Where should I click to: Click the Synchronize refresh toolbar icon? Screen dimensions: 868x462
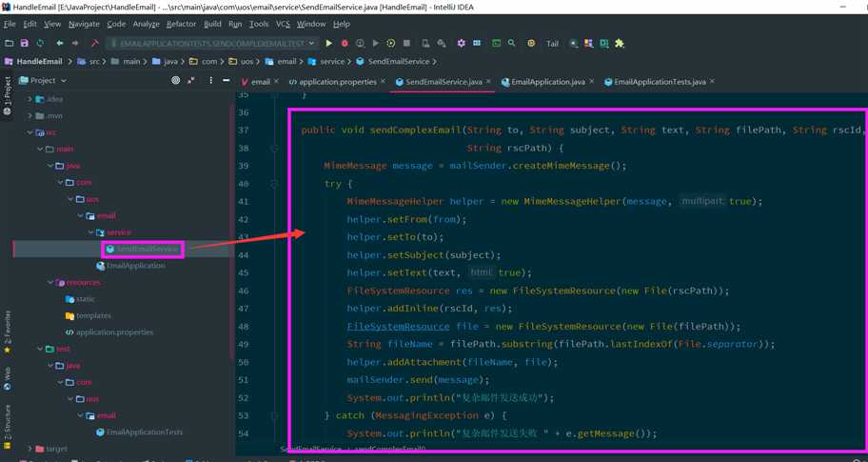pos(40,43)
